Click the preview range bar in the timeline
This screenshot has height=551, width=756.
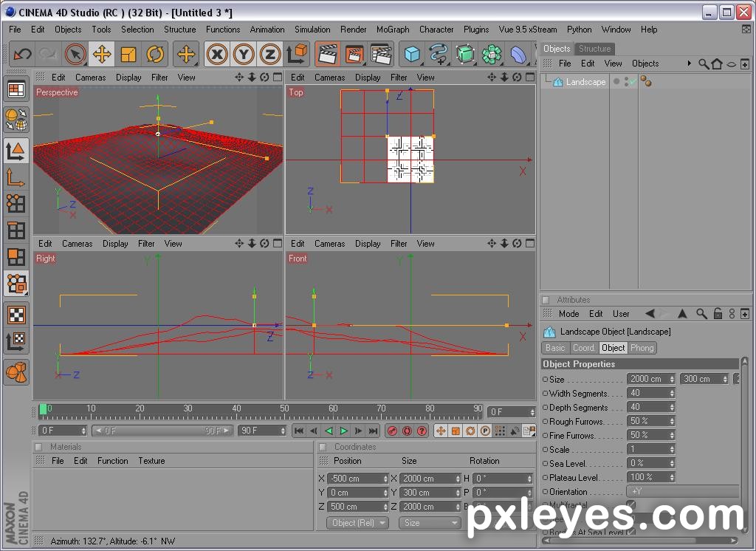click(x=162, y=431)
